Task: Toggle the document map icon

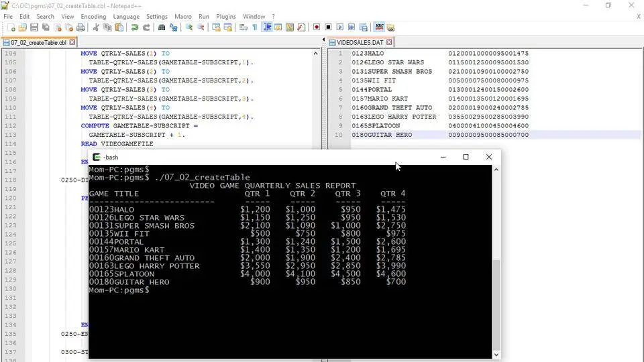Action: point(290,27)
